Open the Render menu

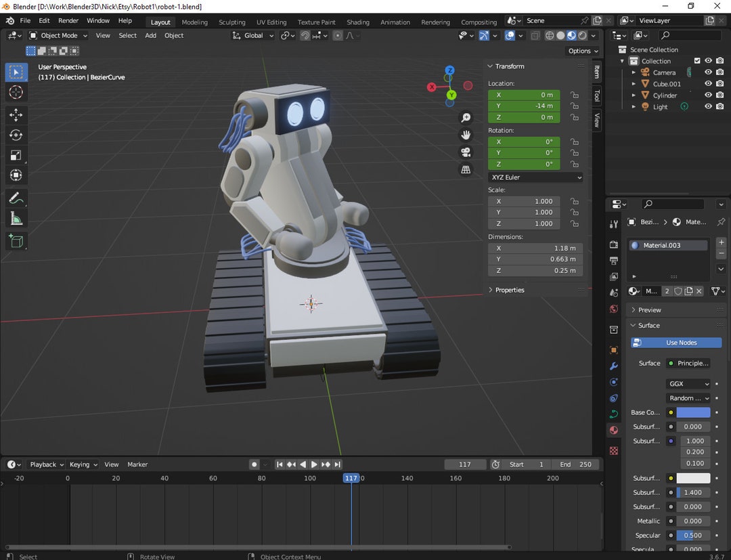pyautogui.click(x=68, y=20)
